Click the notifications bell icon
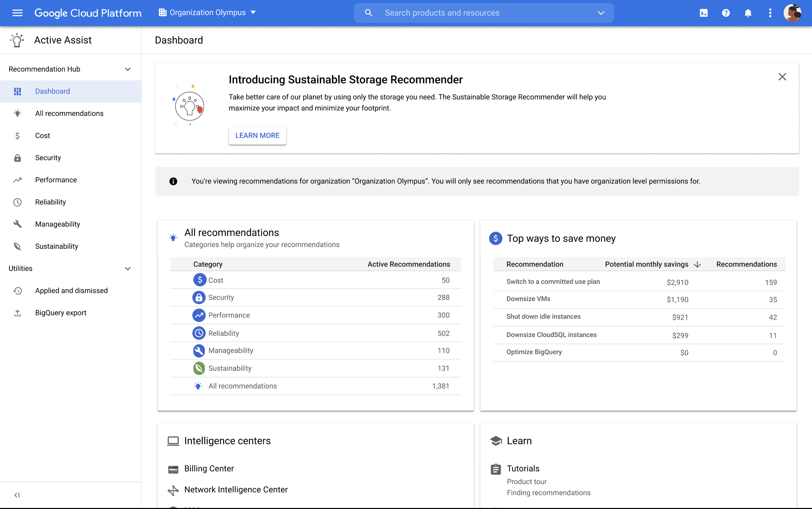This screenshot has width=812, height=509. pos(747,13)
